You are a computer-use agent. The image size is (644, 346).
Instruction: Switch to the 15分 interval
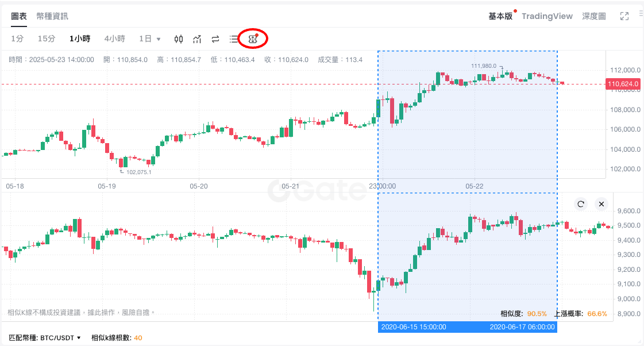pyautogui.click(x=47, y=39)
